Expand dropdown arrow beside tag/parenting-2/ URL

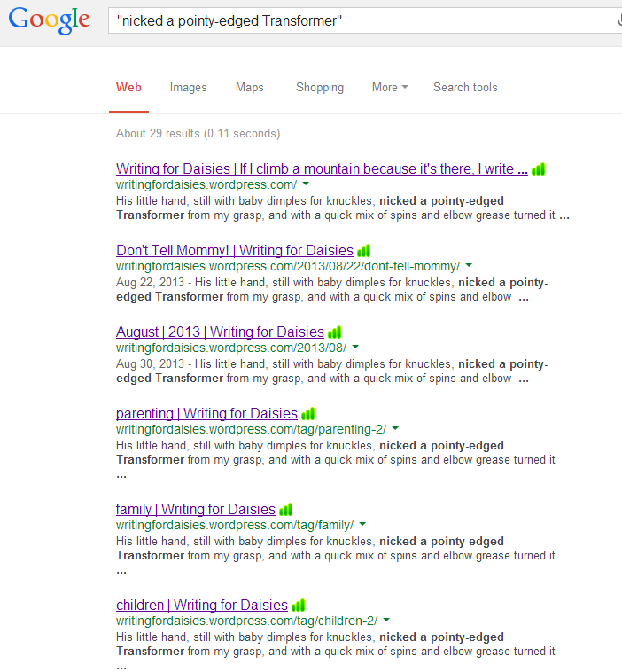[395, 428]
